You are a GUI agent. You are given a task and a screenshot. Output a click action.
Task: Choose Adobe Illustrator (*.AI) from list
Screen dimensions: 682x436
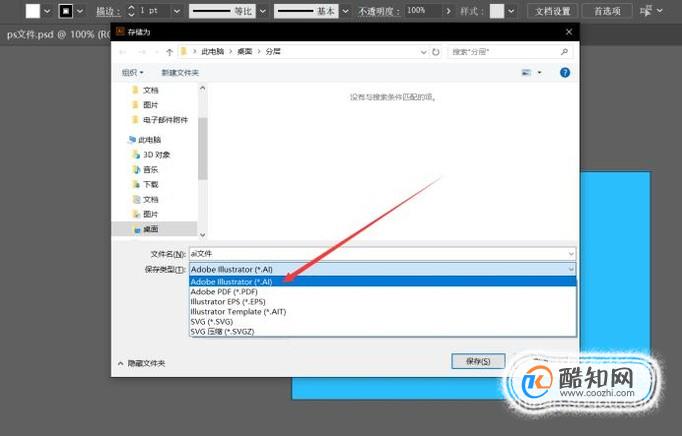pos(382,282)
